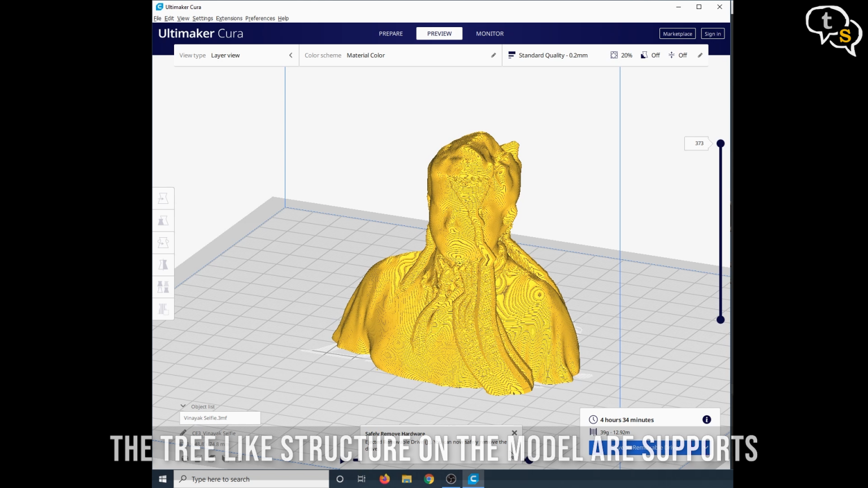Image resolution: width=868 pixels, height=488 pixels.
Task: Collapse the View type Layer view panel
Action: pyautogui.click(x=290, y=55)
